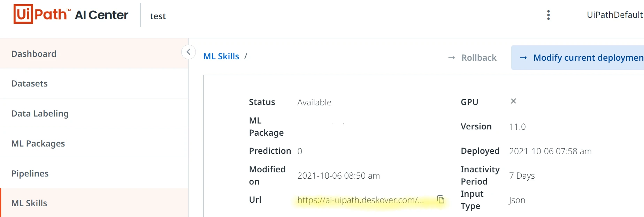Open the Pipelines page
This screenshot has width=644, height=217.
(94, 173)
